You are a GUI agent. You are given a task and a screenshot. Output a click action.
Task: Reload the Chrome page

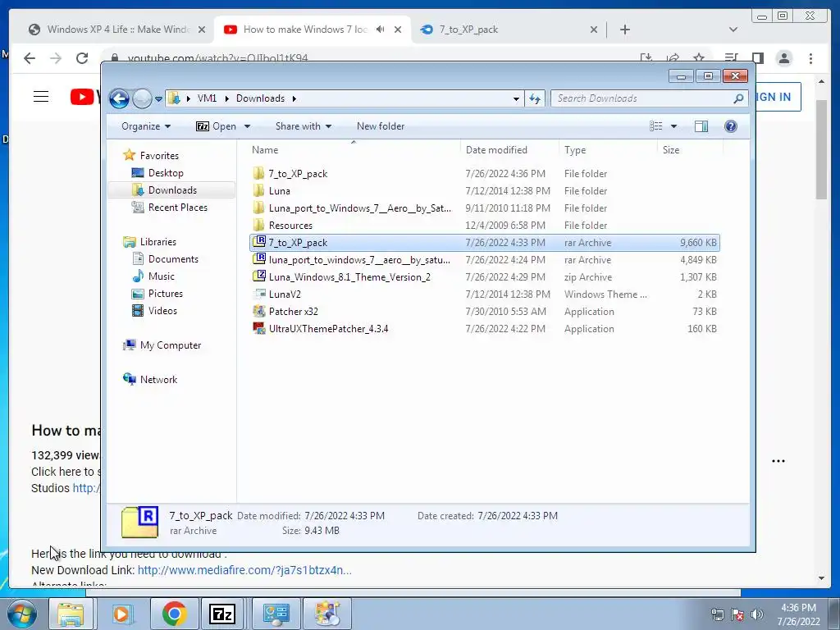[x=81, y=58]
